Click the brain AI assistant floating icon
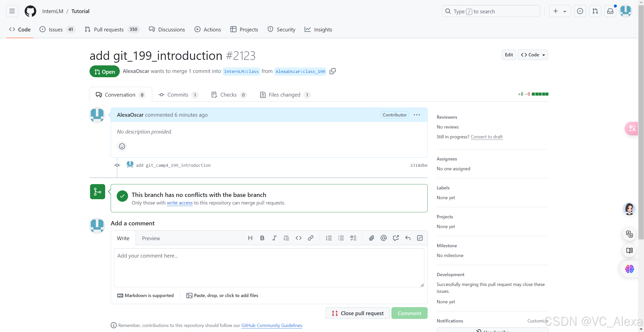Viewport: 644px width, 332px height. 629,269
